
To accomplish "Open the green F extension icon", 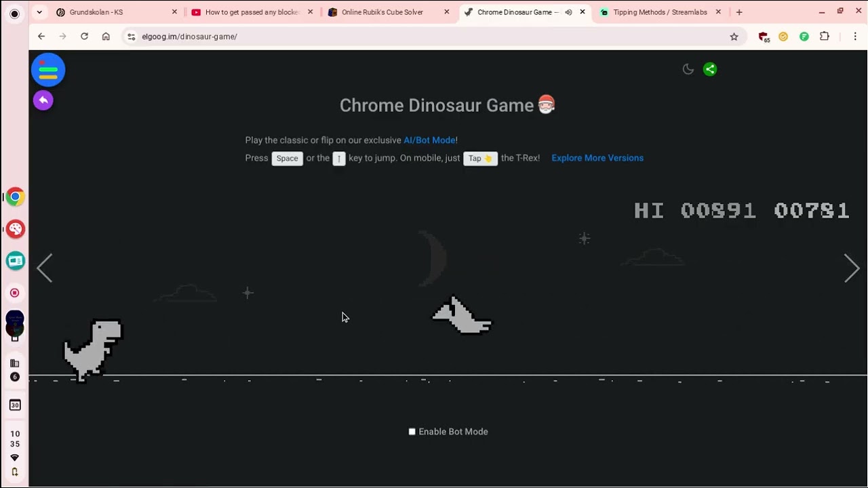I will point(804,37).
